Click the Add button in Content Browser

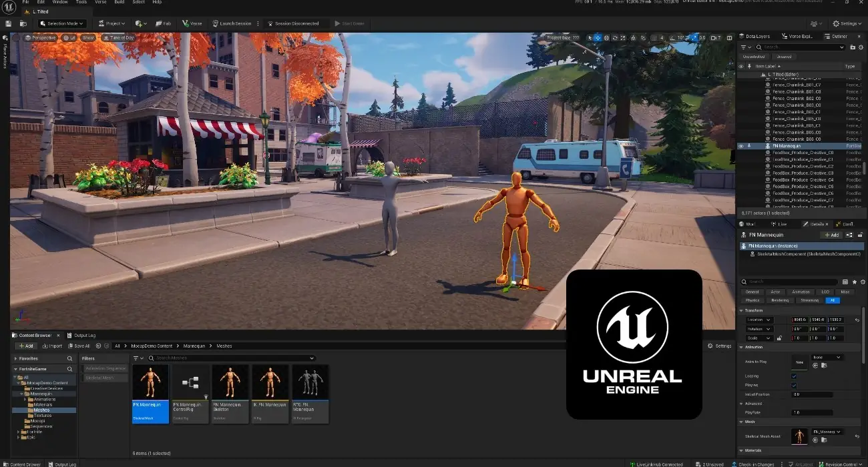(26, 346)
